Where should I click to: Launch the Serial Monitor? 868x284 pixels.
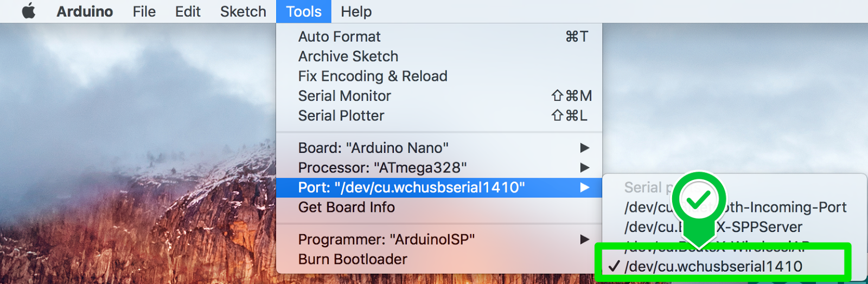point(344,96)
